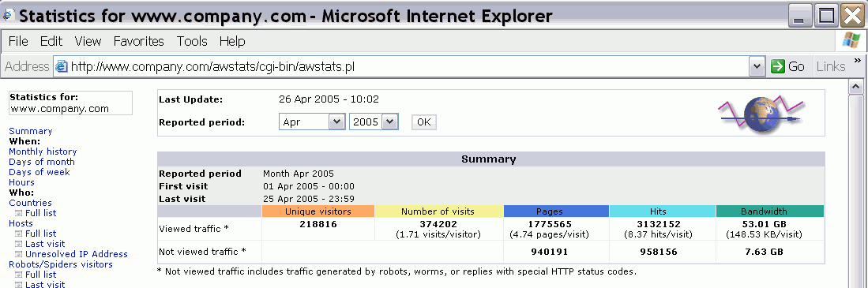868x288 pixels.
Task: Click the green Go arrow icon
Action: (x=778, y=66)
